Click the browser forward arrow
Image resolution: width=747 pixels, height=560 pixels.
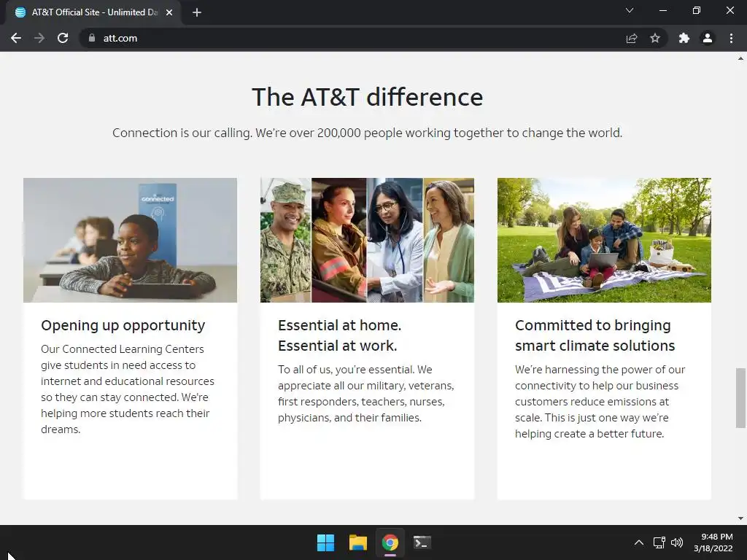[39, 38]
